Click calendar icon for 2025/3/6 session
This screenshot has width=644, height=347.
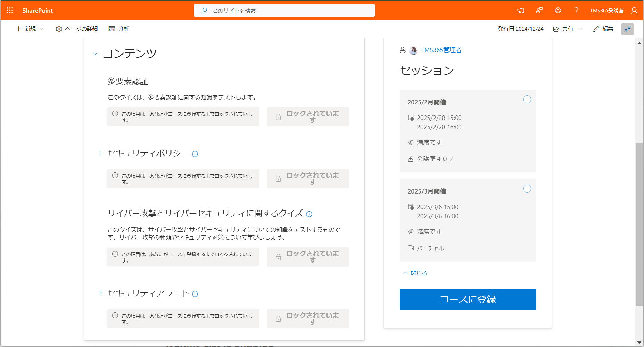(x=411, y=207)
